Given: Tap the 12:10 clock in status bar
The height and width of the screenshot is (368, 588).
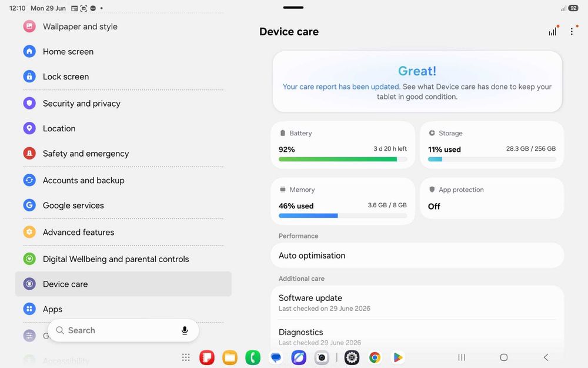Looking at the screenshot, I should point(17,8).
